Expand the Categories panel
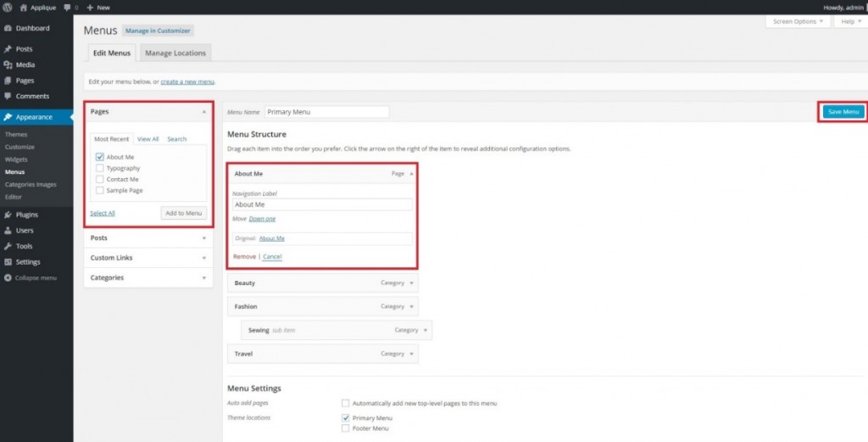The height and width of the screenshot is (442, 868). (x=204, y=278)
